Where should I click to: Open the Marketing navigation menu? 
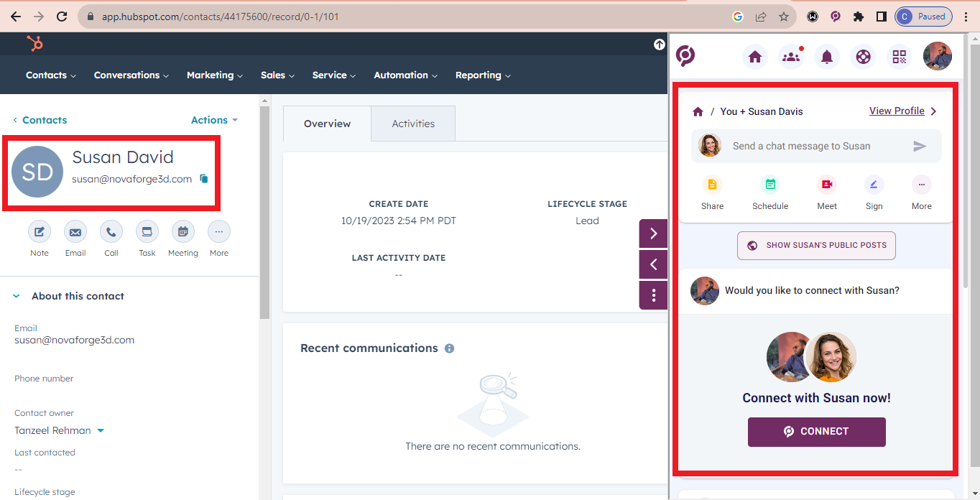coord(215,75)
